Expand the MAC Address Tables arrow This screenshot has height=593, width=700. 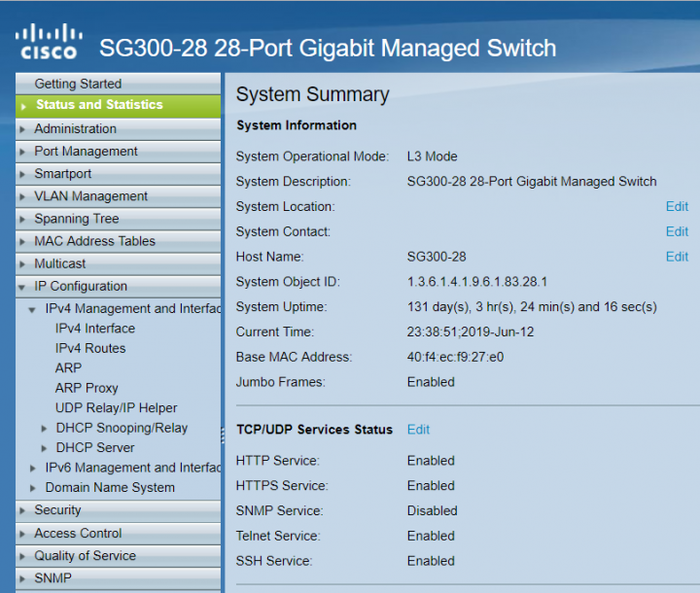coord(22,242)
